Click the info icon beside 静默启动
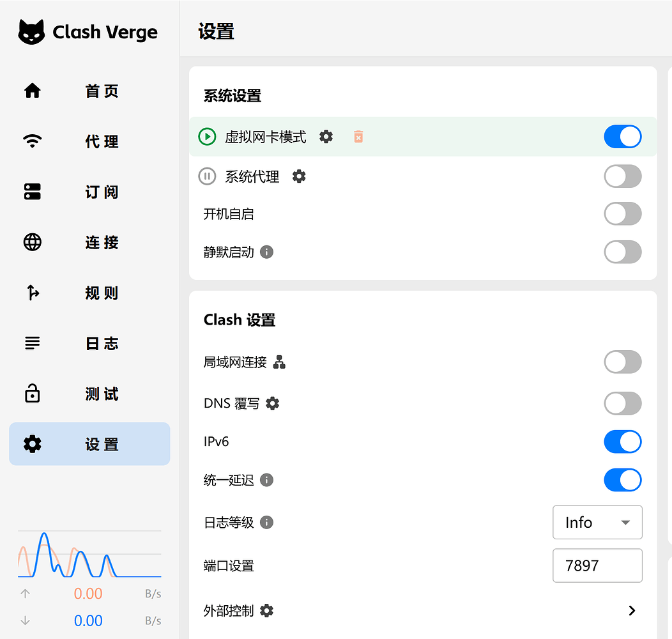672x639 pixels. click(x=266, y=252)
